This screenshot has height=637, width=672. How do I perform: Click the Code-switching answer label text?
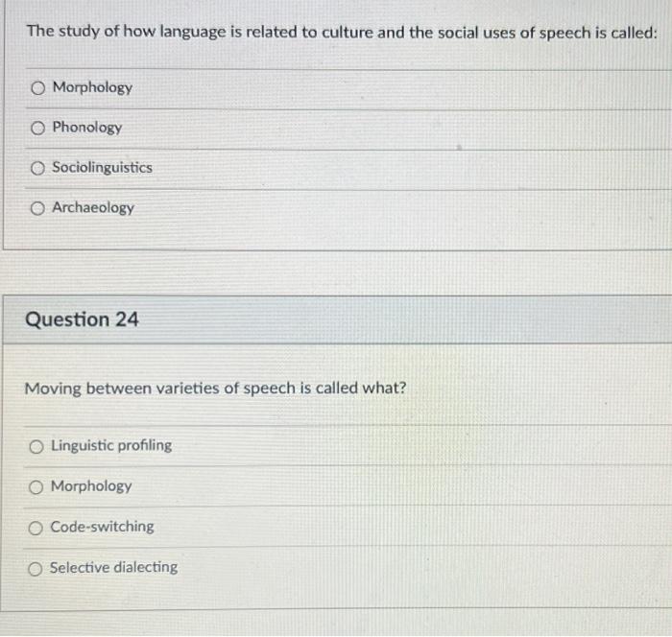coord(102,527)
